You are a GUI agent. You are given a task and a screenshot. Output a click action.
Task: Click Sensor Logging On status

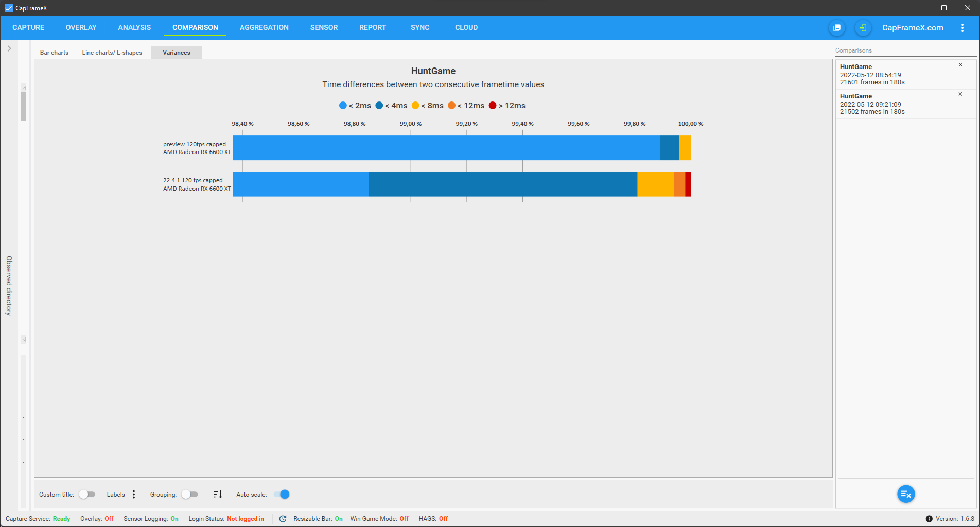click(x=151, y=519)
